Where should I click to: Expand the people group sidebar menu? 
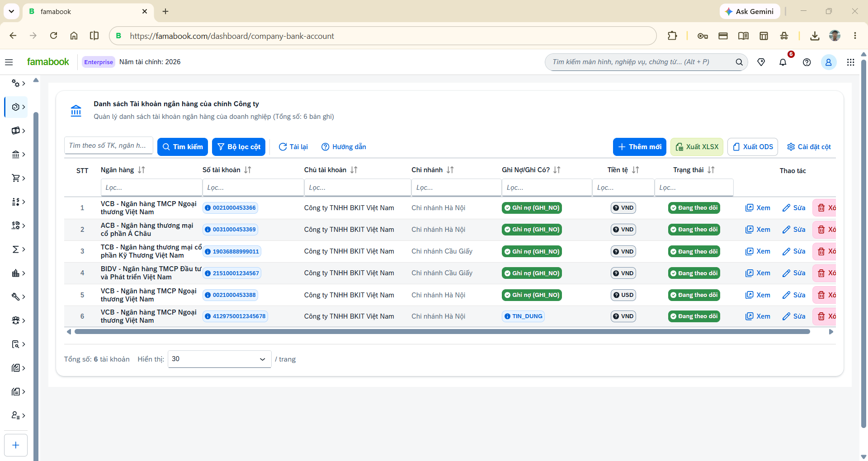point(18,320)
